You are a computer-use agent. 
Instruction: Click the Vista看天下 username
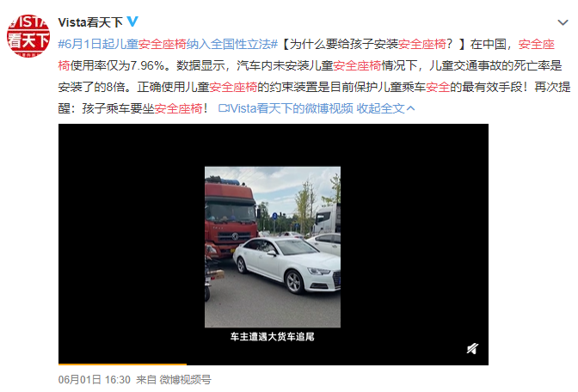click(90, 22)
